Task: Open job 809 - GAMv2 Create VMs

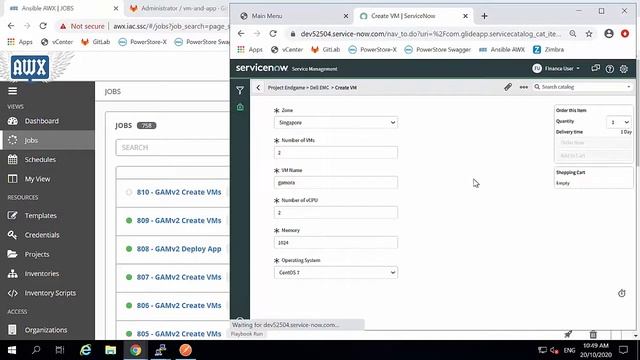Action: (x=179, y=220)
